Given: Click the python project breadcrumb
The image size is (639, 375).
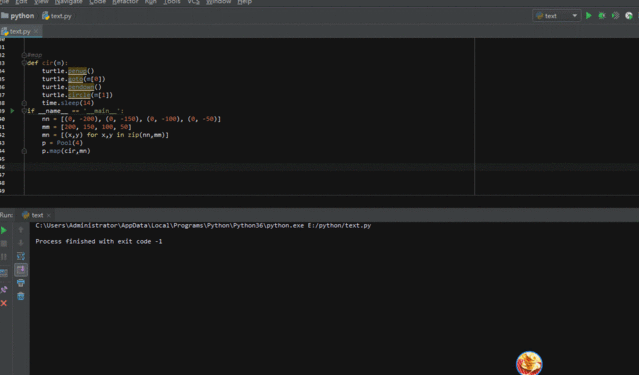Looking at the screenshot, I should (x=18, y=16).
